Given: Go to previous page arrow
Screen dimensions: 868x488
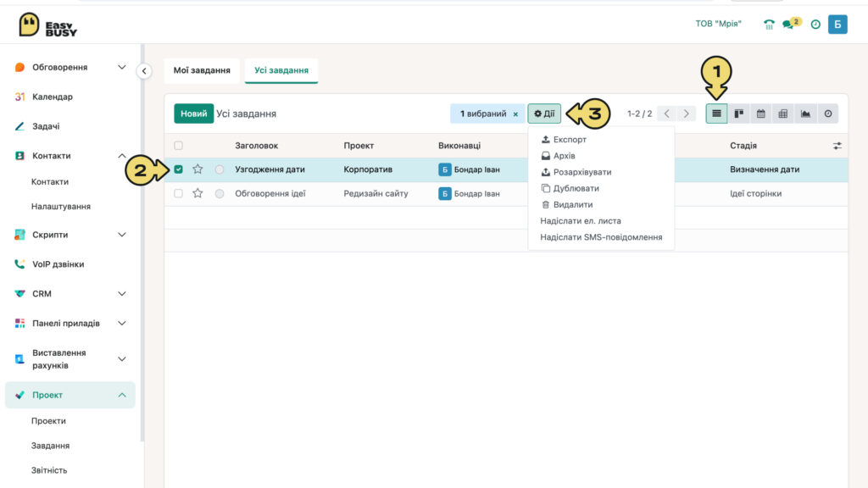Looking at the screenshot, I should point(666,114).
